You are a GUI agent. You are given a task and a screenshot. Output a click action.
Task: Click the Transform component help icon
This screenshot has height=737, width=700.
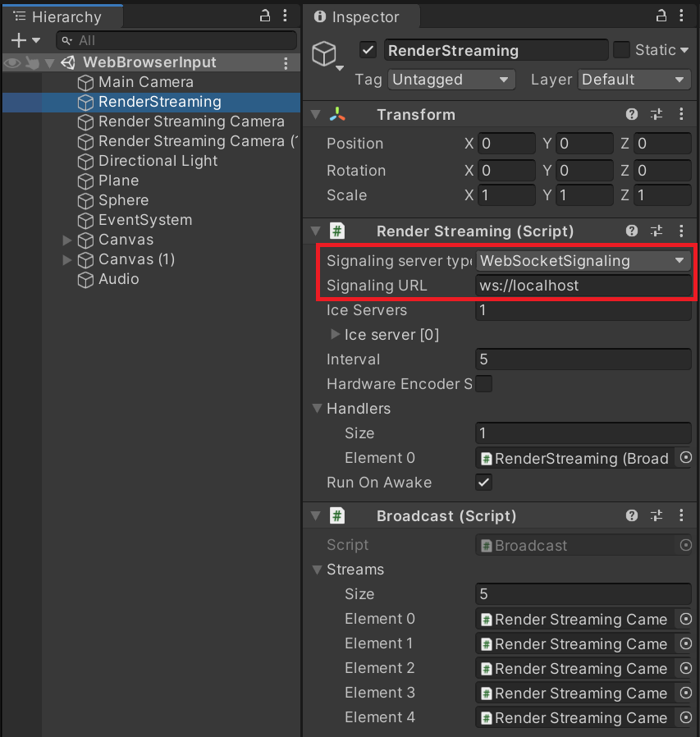pyautogui.click(x=631, y=115)
